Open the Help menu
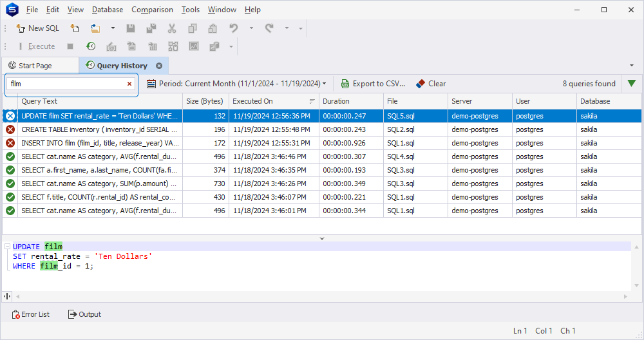This screenshot has height=340, width=644. click(x=252, y=10)
